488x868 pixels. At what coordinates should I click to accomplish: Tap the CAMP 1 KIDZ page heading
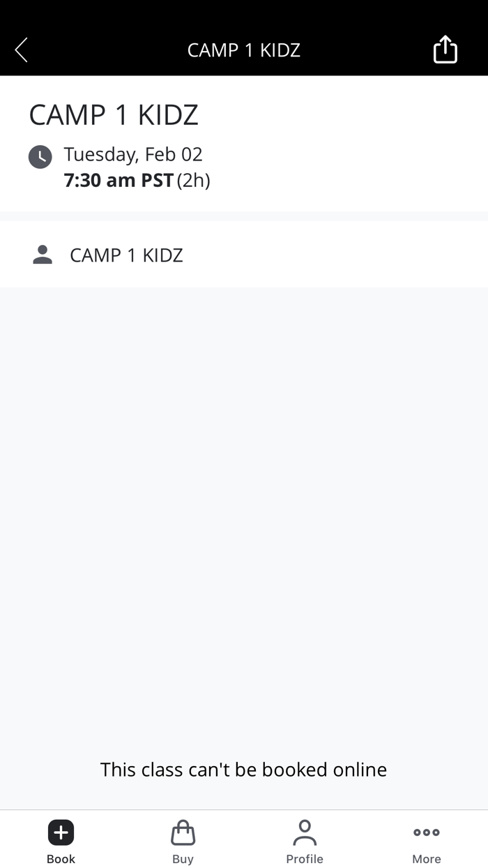(114, 114)
